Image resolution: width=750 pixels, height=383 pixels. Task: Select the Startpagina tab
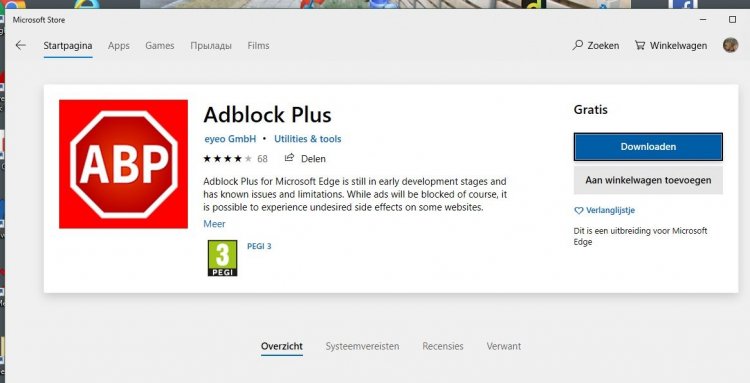coord(68,46)
